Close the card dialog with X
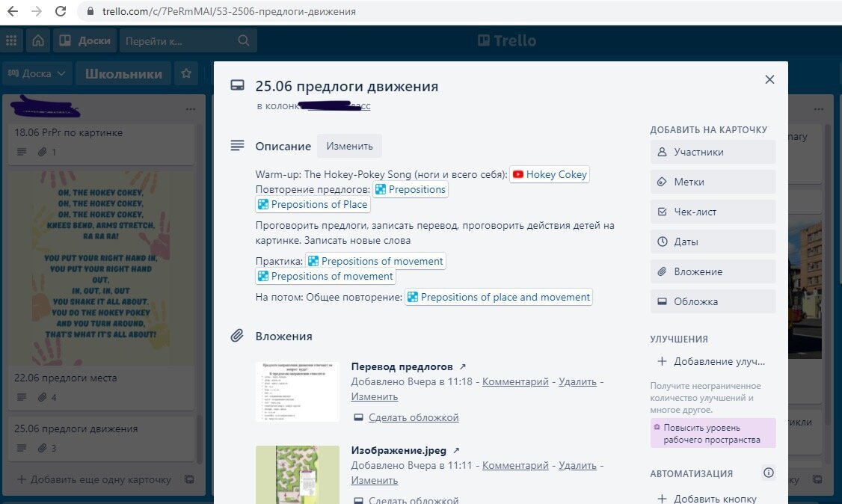This screenshot has height=504, width=842. pos(769,79)
